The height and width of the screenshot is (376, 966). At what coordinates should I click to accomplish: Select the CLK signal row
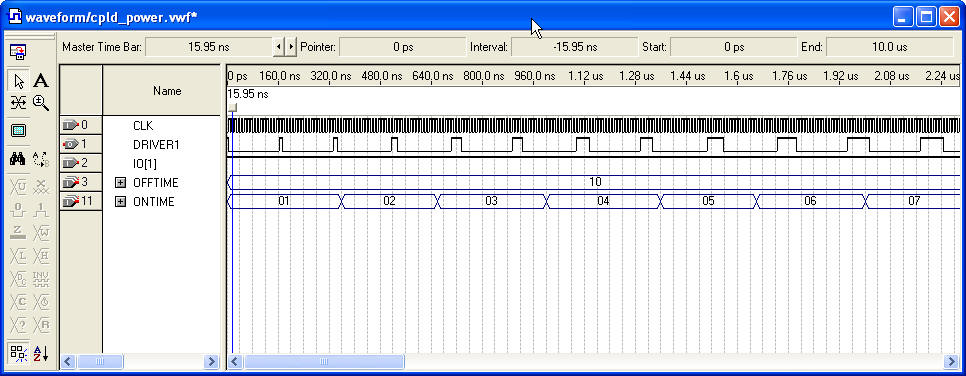[x=143, y=126]
